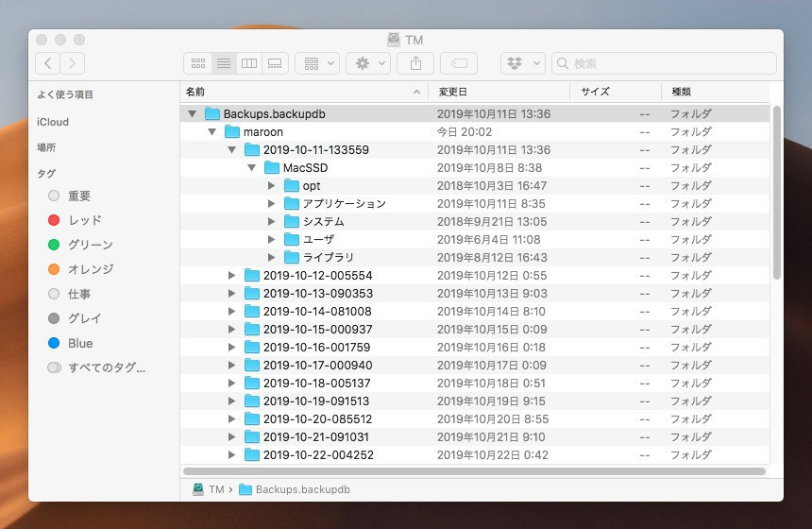Expand the 2019-10-12-005554 backup folder
Viewport: 812px width, 529px height.
(x=232, y=275)
